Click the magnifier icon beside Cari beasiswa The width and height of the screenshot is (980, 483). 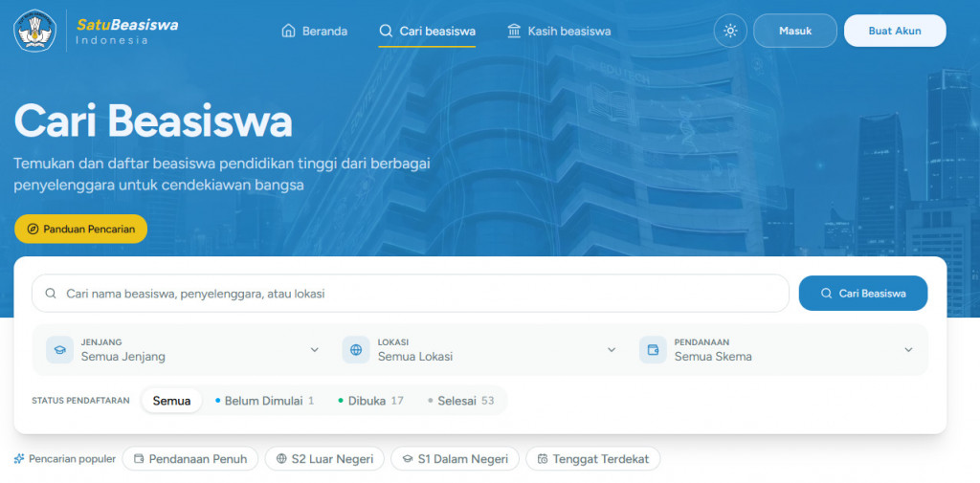point(386,31)
